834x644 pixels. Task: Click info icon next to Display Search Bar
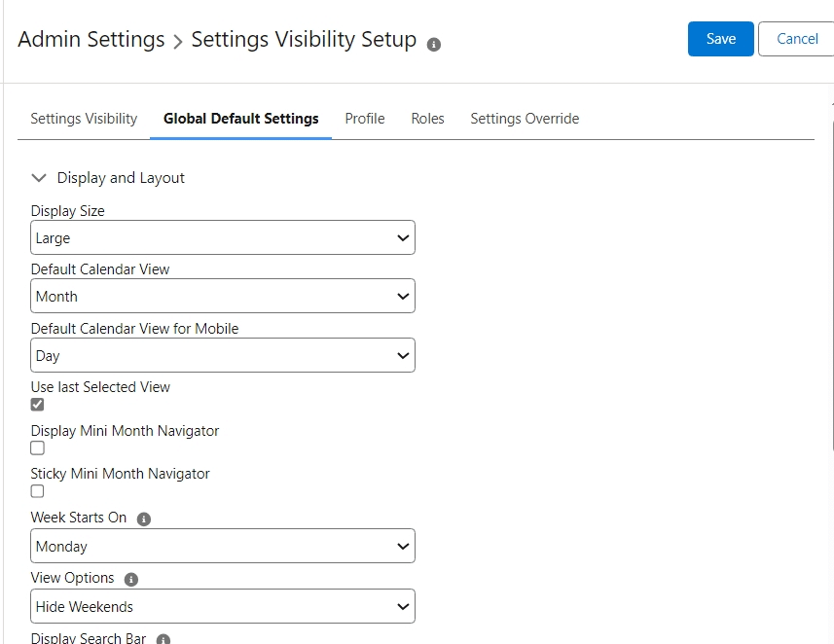click(163, 639)
